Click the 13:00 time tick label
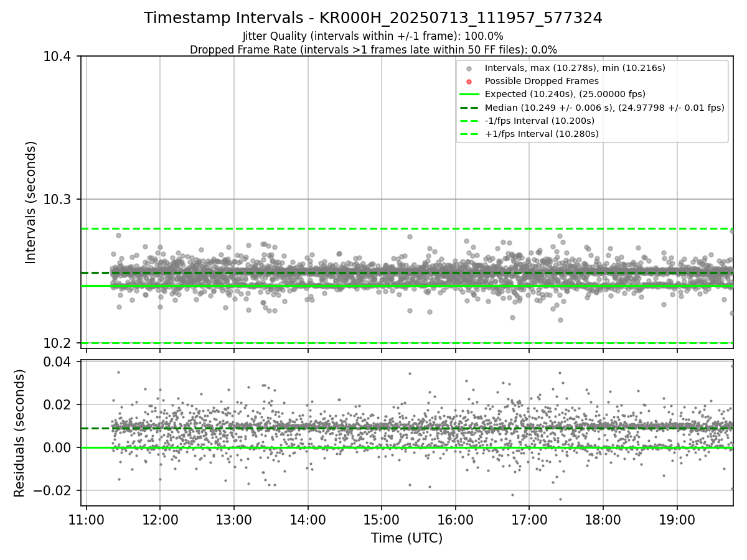Image resolution: width=747 pixels, height=560 pixels. (x=233, y=519)
